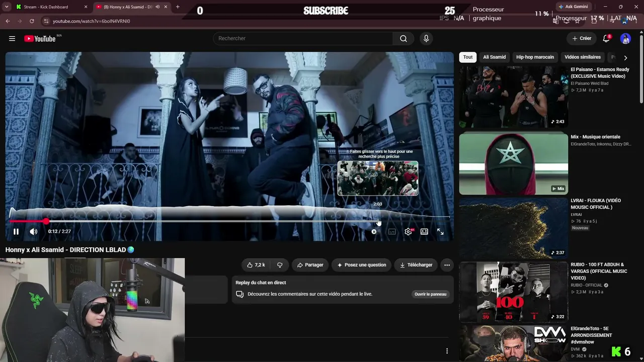Click the RUBIO - OFFICIAL channel name
Image resolution: width=644 pixels, height=362 pixels.
coord(586,285)
